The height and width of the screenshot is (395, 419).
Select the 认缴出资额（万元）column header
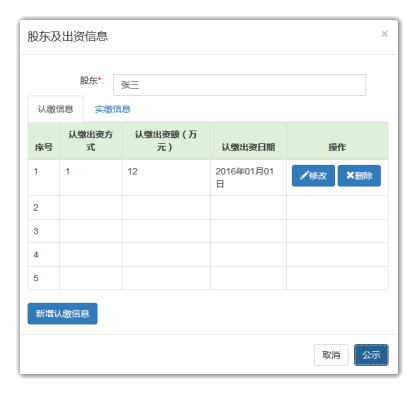coord(166,141)
